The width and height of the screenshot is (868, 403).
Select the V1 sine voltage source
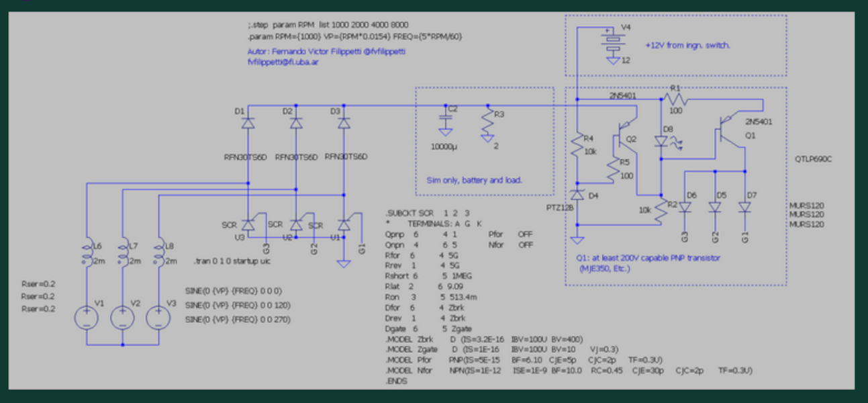tap(87, 316)
